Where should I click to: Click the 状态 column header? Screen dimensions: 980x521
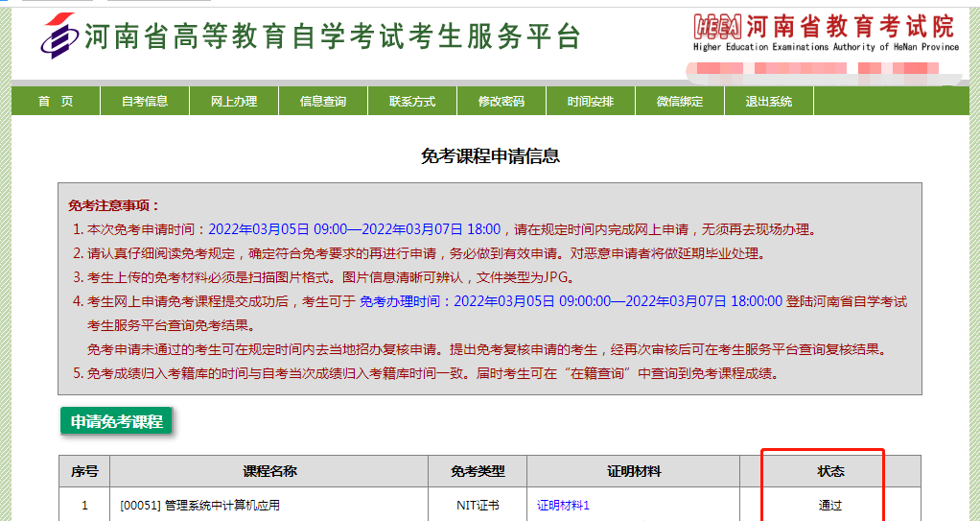(830, 471)
